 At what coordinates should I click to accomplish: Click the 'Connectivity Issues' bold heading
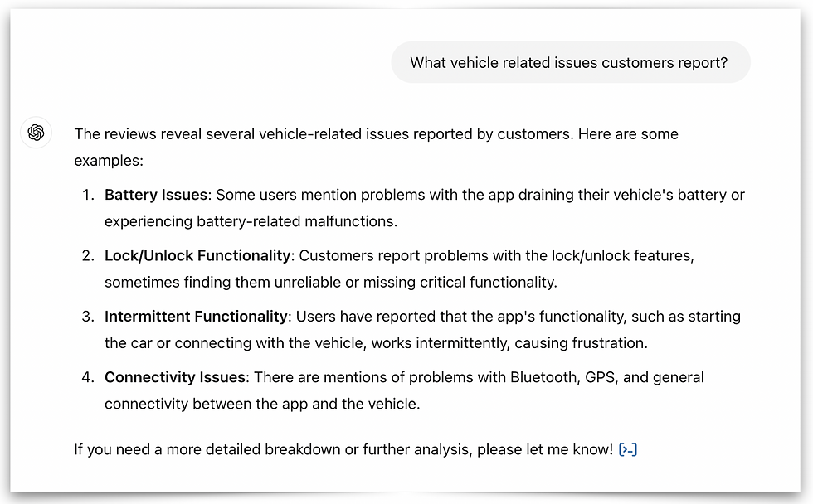coord(175,377)
